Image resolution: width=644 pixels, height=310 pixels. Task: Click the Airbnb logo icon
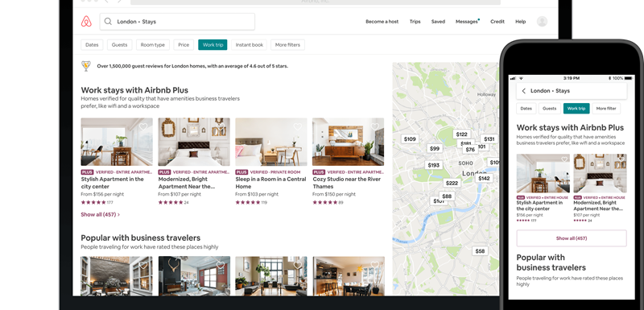pos(86,22)
